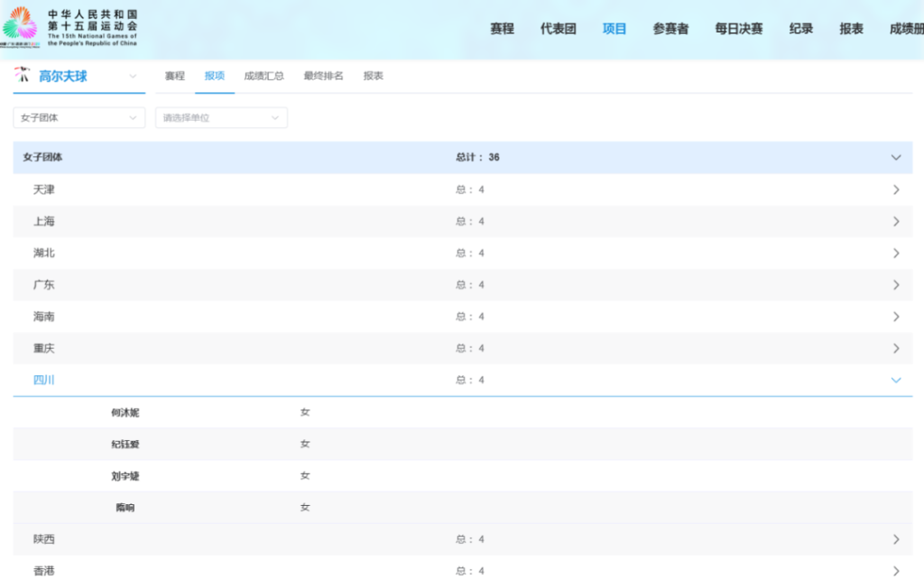Click athlete 何沐妮 in the Sichuan roster
This screenshot has height=588, width=924.
click(126, 411)
